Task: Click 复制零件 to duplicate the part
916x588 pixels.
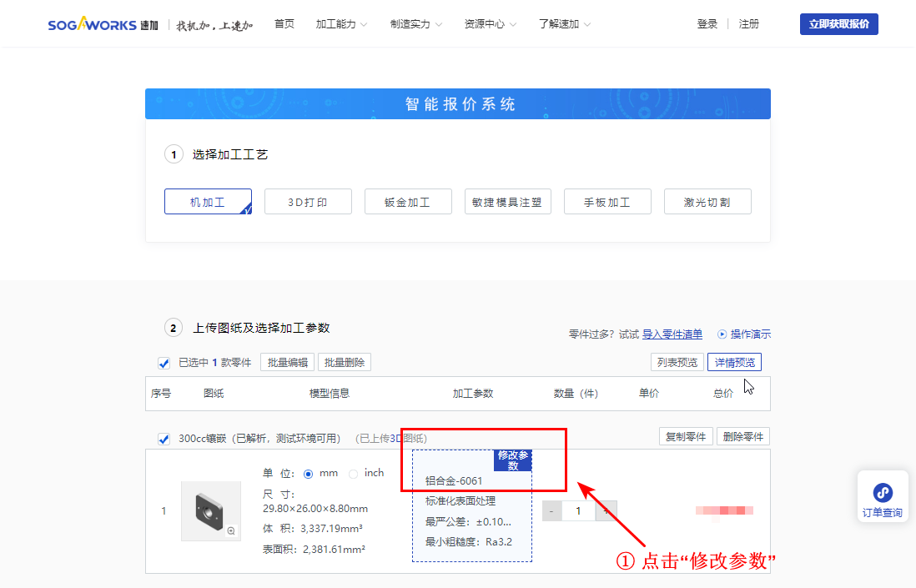Action: 686,436
